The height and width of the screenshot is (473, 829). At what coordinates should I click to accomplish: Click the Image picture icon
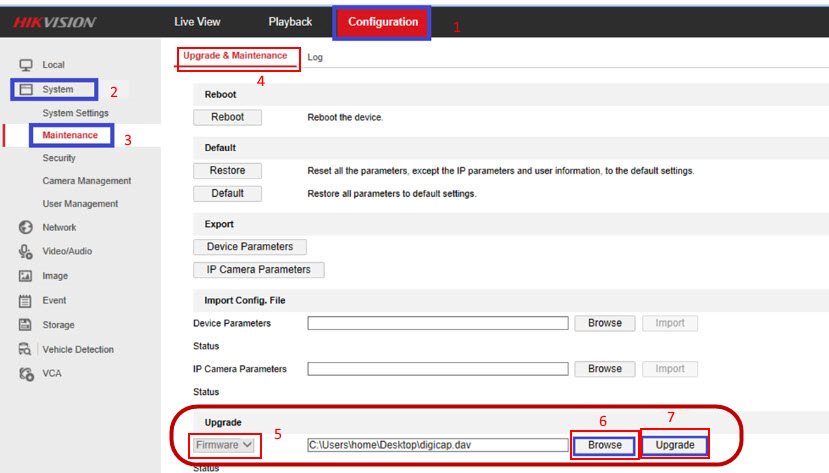[26, 276]
